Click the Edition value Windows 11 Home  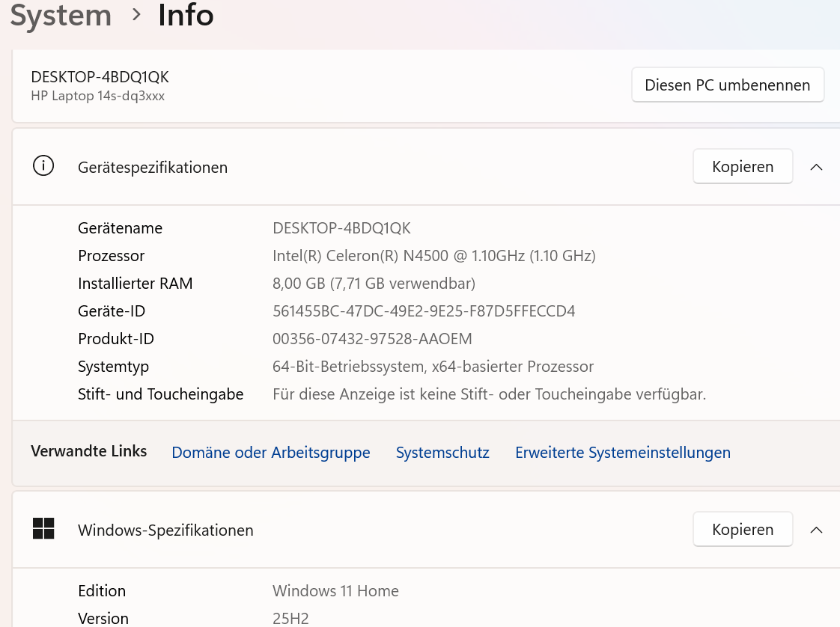point(336,591)
